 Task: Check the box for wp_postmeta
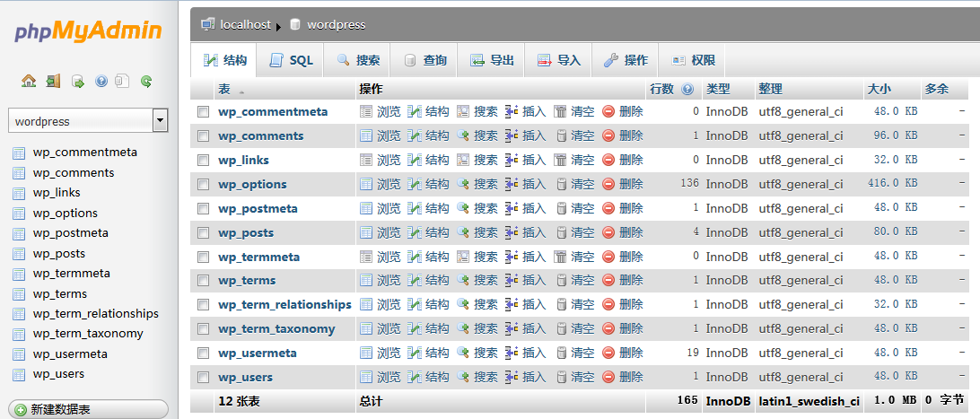[x=203, y=208]
